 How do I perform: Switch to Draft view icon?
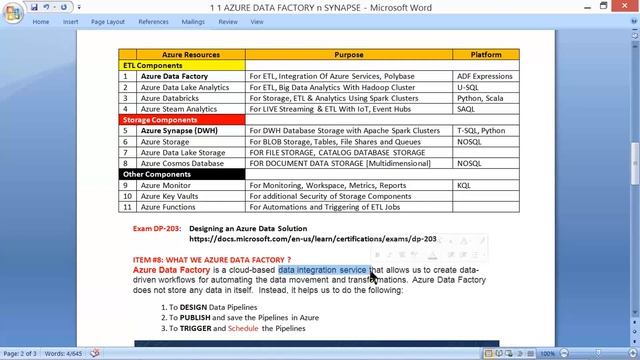click(530, 353)
